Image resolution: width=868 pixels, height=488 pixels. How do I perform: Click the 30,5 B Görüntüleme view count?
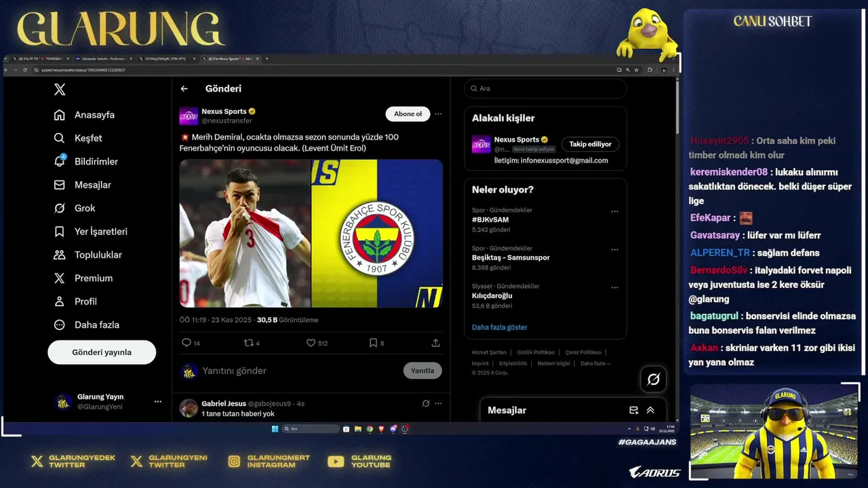tap(288, 320)
